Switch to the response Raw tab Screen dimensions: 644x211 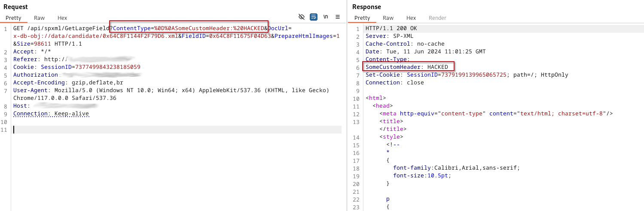point(388,18)
